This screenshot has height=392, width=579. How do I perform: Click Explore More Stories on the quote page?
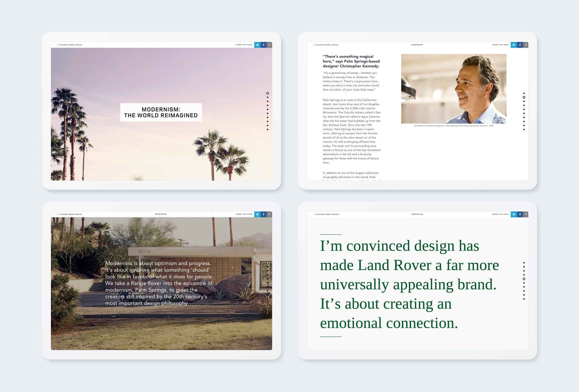(327, 214)
